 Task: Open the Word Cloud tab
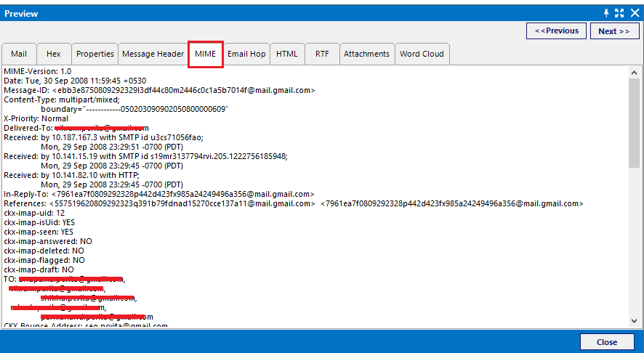tap(422, 54)
